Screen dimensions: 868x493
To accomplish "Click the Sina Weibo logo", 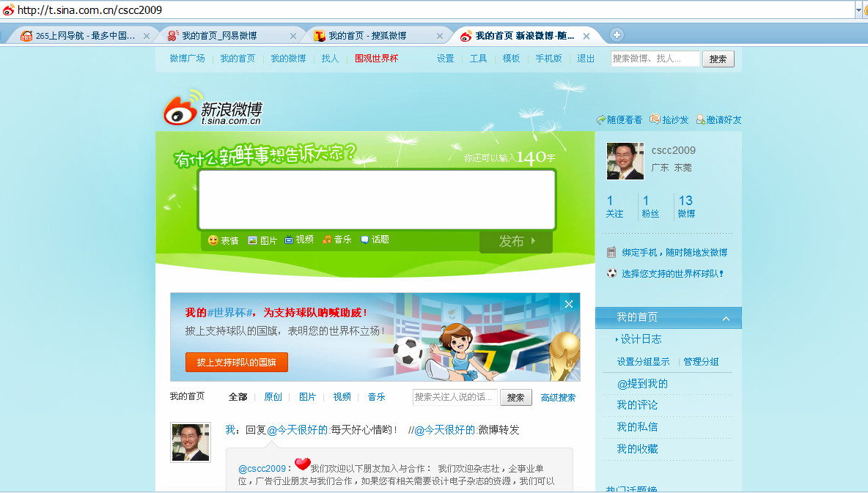I will click(x=213, y=108).
